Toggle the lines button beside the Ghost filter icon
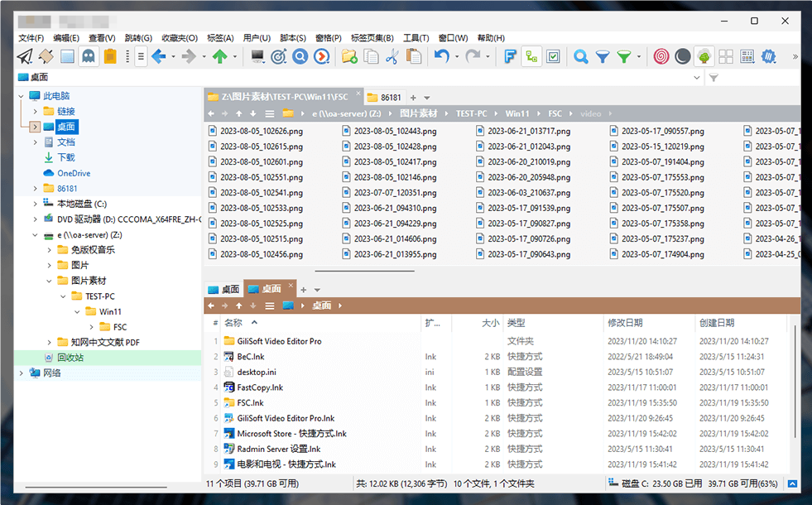The height and width of the screenshot is (505, 812). pyautogui.click(x=141, y=56)
